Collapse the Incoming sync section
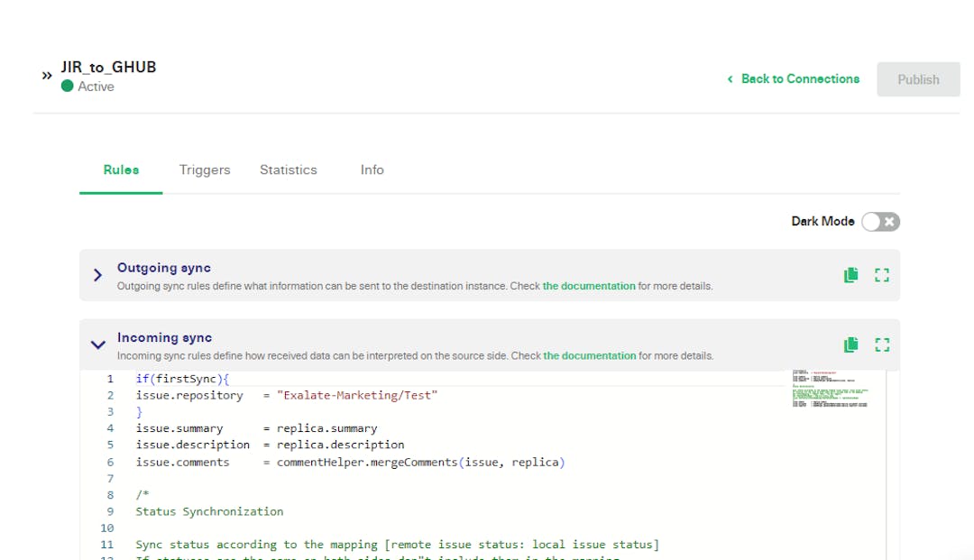This screenshot has height=560, width=974. [x=97, y=344]
